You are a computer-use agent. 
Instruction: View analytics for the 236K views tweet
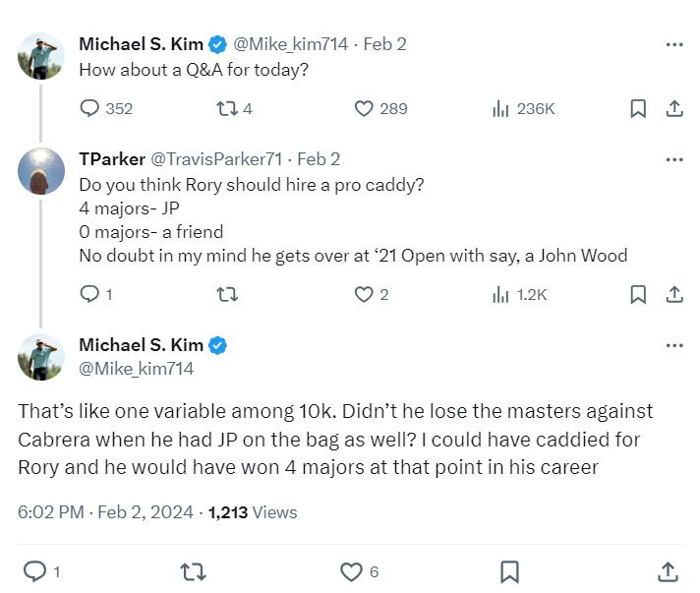coord(500,108)
